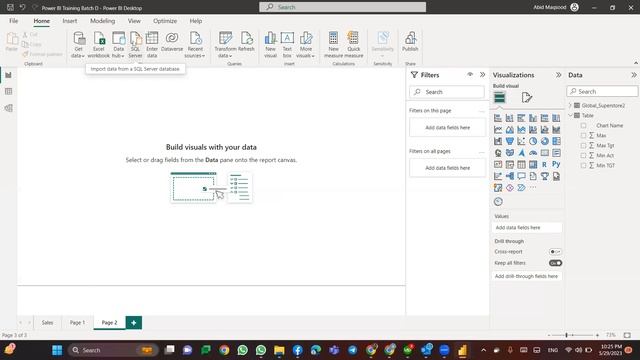Collapse the Data pane
Screen dimensions: 640x360
coord(633,75)
